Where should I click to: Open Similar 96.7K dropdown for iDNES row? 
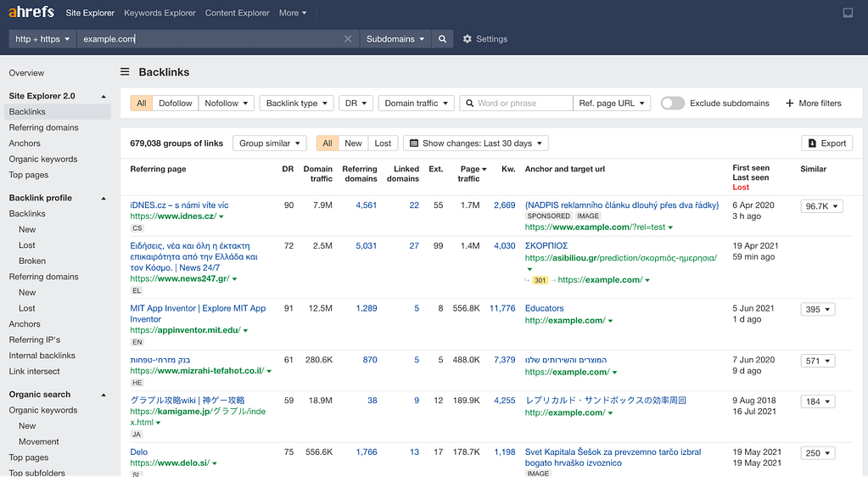click(x=821, y=206)
